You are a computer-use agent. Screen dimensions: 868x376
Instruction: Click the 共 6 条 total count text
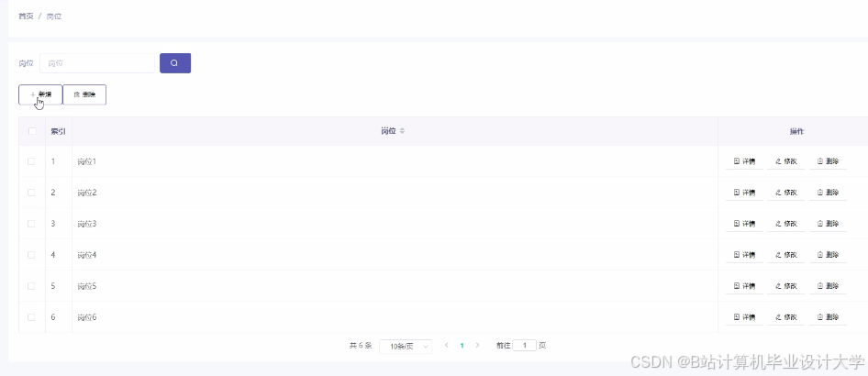(361, 346)
